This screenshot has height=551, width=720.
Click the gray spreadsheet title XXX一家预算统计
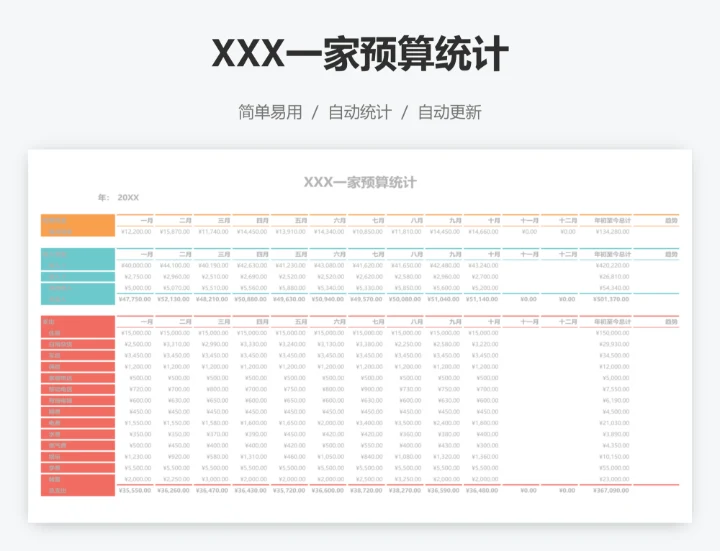(x=360, y=182)
